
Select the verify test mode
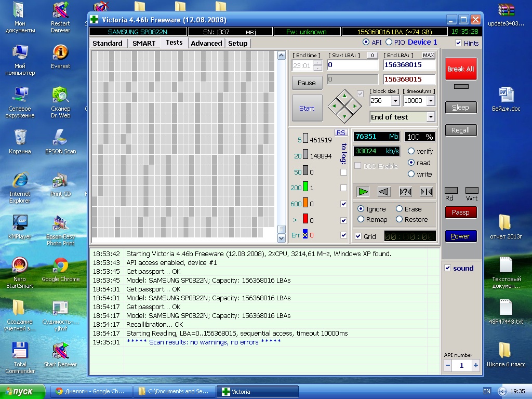[x=411, y=151]
